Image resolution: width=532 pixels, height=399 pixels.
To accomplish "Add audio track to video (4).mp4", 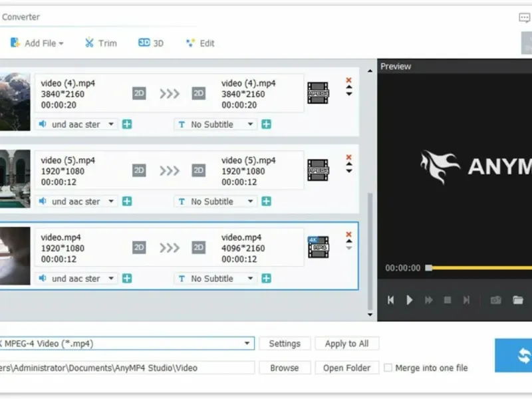I will point(127,124).
